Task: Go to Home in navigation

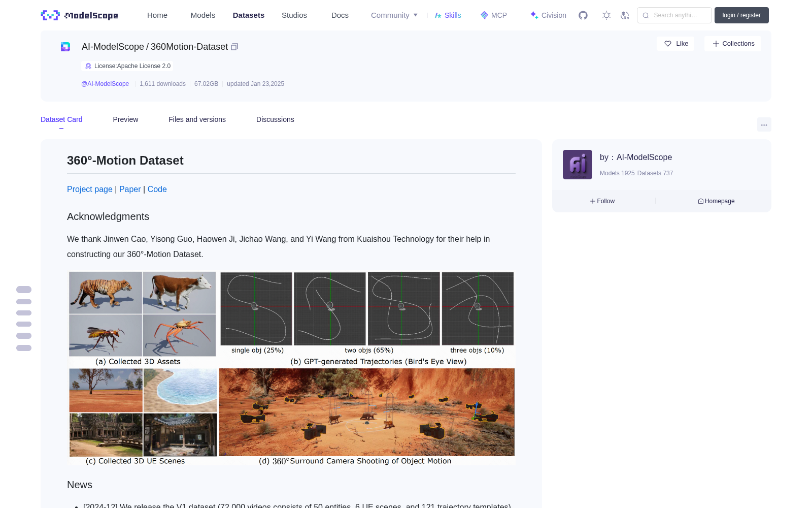Action: (157, 15)
